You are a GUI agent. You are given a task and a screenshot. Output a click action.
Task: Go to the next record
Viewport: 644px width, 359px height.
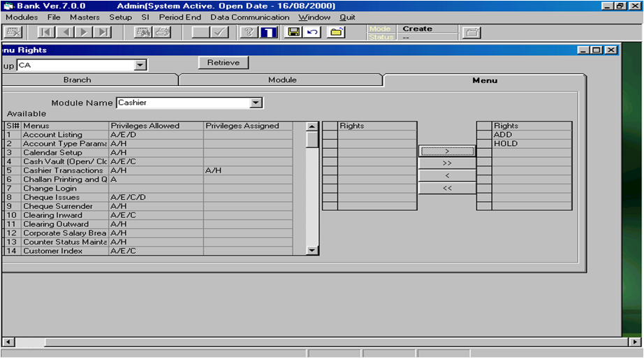[x=85, y=32]
